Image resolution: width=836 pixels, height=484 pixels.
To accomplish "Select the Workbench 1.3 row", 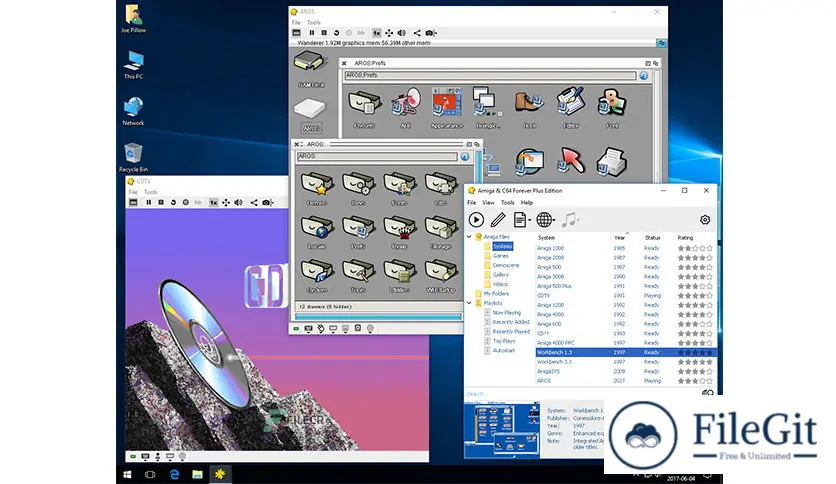I will click(625, 352).
